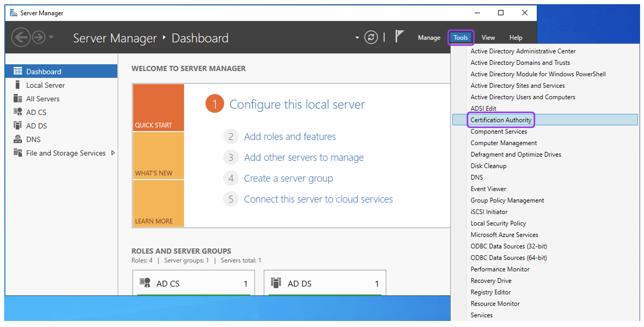The image size is (644, 327).
Task: Click the AD DS role tile icon
Action: tap(276, 283)
